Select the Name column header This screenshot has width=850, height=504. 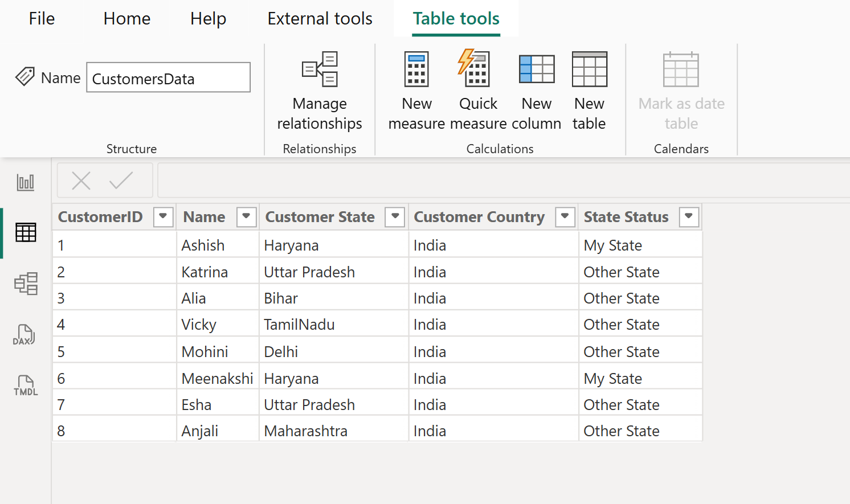tap(204, 217)
